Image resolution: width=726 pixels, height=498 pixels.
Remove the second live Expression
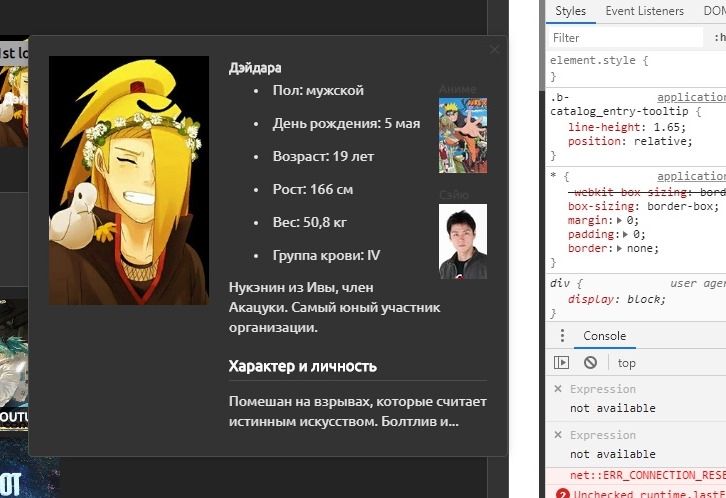point(558,435)
